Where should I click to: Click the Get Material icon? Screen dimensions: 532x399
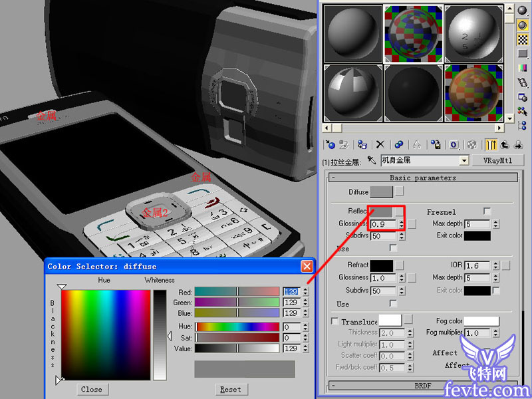coord(330,145)
